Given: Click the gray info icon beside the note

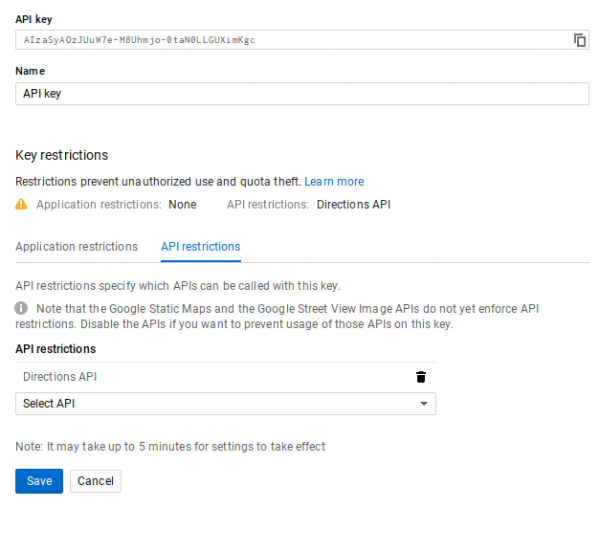Looking at the screenshot, I should click(x=22, y=309).
